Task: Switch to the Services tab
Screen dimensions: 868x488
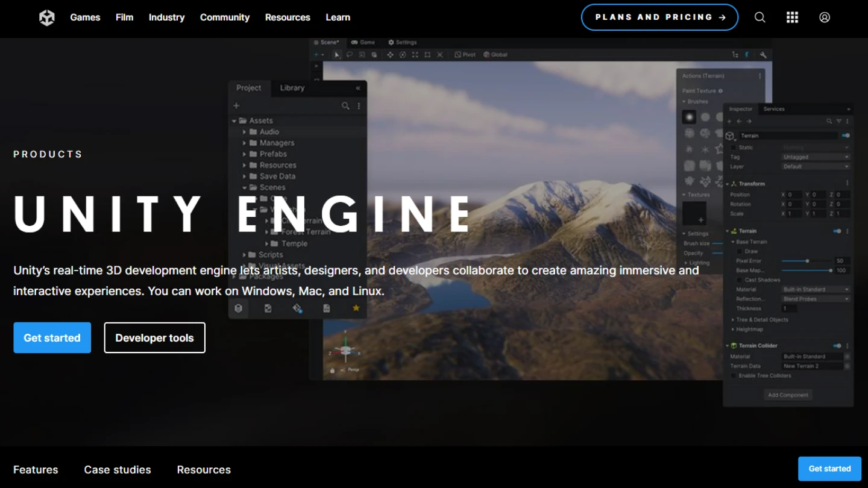Action: (774, 109)
